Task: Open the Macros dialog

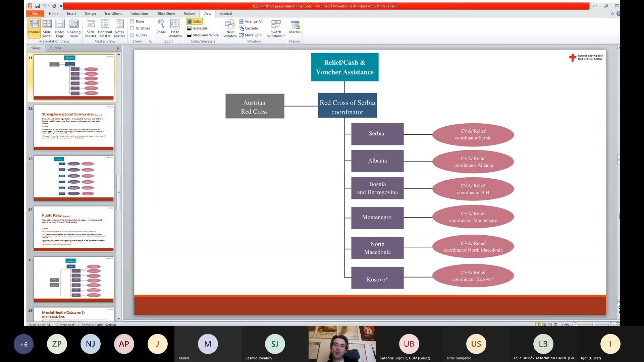Action: 295,27
